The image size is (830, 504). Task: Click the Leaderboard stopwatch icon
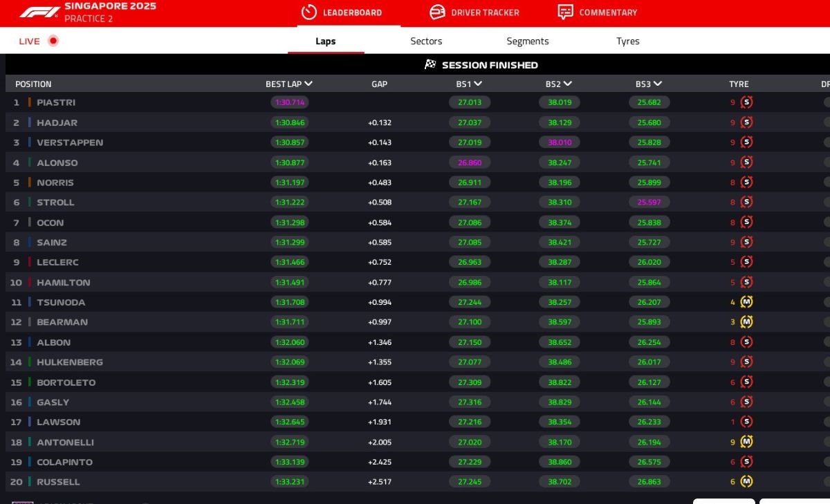[x=309, y=12]
